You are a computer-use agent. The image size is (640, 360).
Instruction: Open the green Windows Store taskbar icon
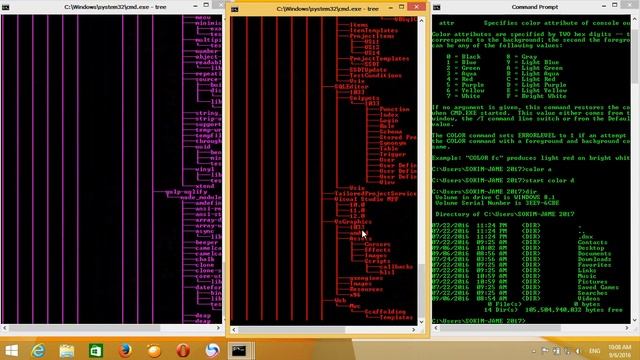click(96, 351)
